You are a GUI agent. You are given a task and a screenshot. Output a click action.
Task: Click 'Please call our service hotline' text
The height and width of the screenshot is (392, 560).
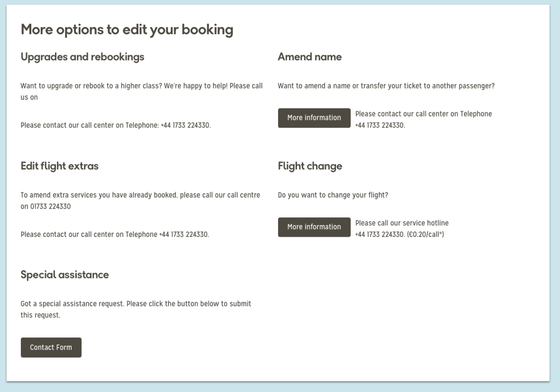tap(402, 223)
